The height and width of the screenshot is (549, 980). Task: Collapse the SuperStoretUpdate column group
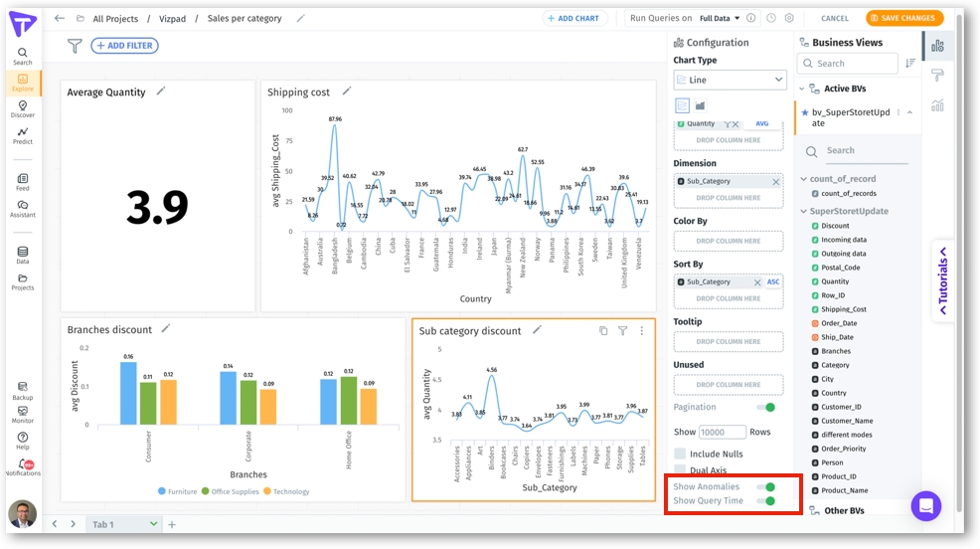tap(804, 211)
